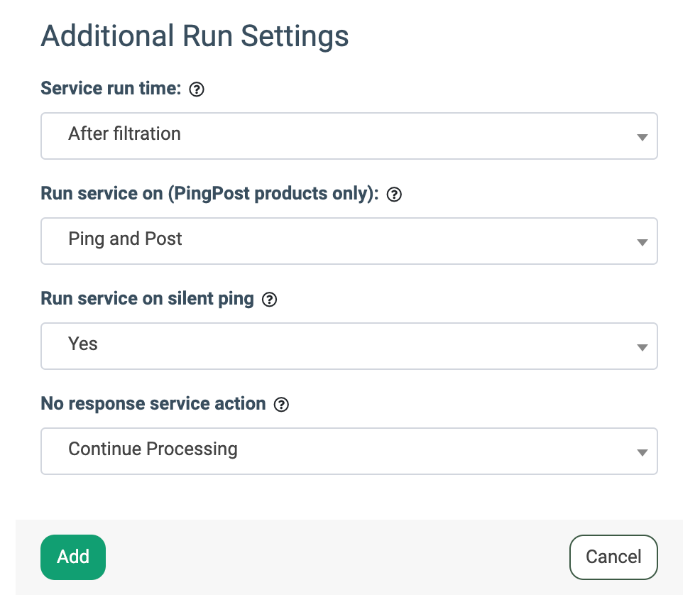Screen dimensions: 700x612
Task: Select the Run service on PingPost label
Action: (x=209, y=194)
